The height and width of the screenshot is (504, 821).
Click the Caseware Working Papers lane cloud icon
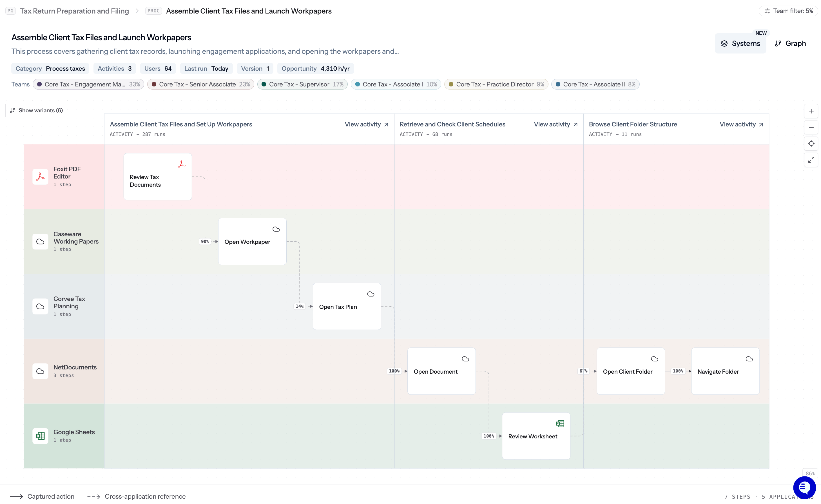[x=40, y=242]
